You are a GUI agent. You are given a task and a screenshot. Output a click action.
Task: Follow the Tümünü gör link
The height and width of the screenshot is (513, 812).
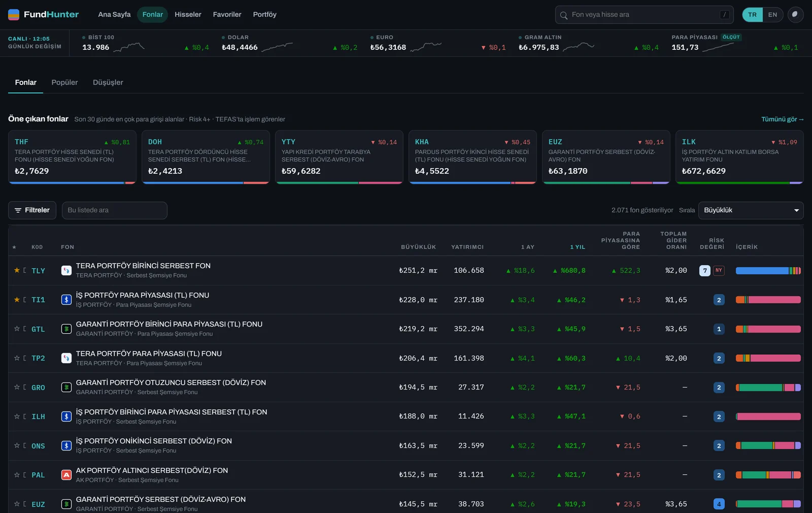[782, 119]
